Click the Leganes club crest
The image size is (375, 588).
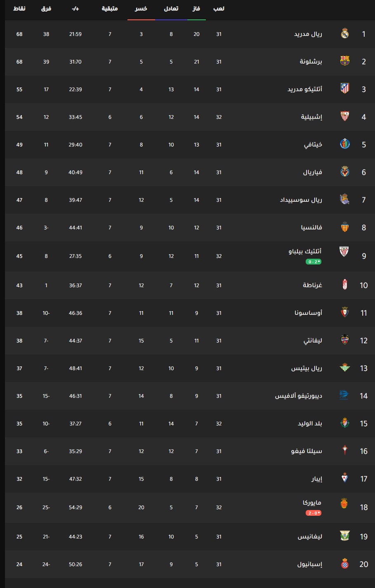(x=345, y=536)
